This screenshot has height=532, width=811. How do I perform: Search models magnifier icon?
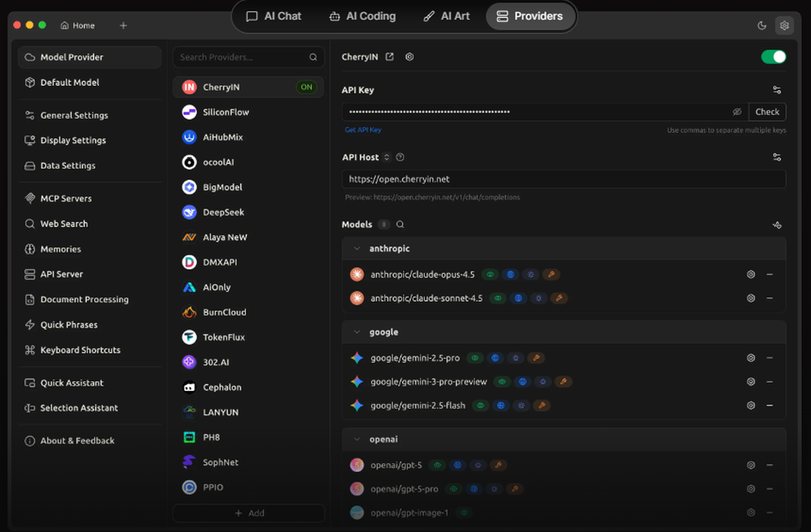pos(400,225)
